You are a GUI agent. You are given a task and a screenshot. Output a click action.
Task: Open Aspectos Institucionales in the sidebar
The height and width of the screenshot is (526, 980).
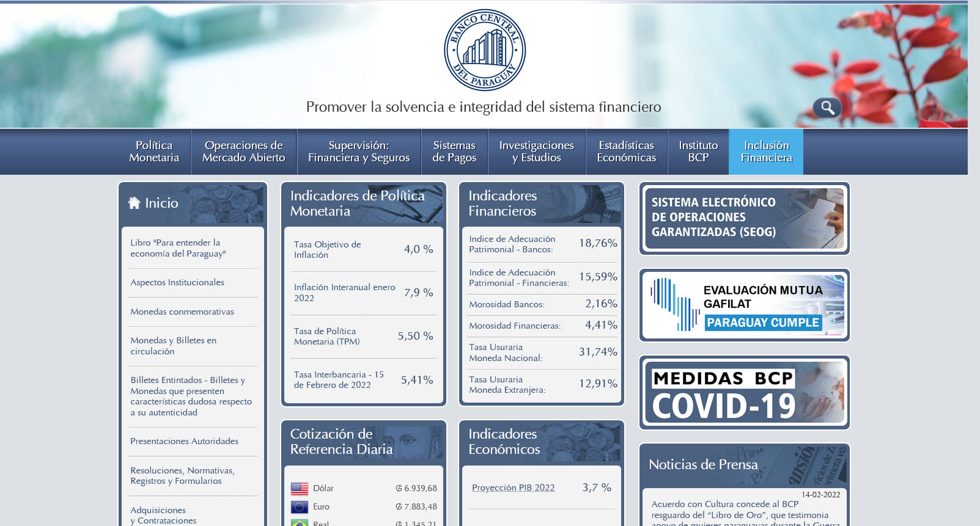pyautogui.click(x=177, y=282)
